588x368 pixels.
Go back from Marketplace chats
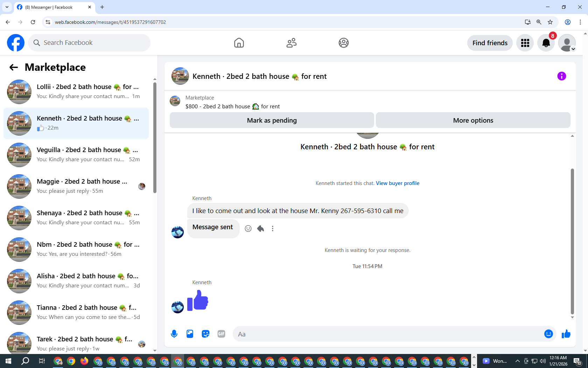pos(14,67)
